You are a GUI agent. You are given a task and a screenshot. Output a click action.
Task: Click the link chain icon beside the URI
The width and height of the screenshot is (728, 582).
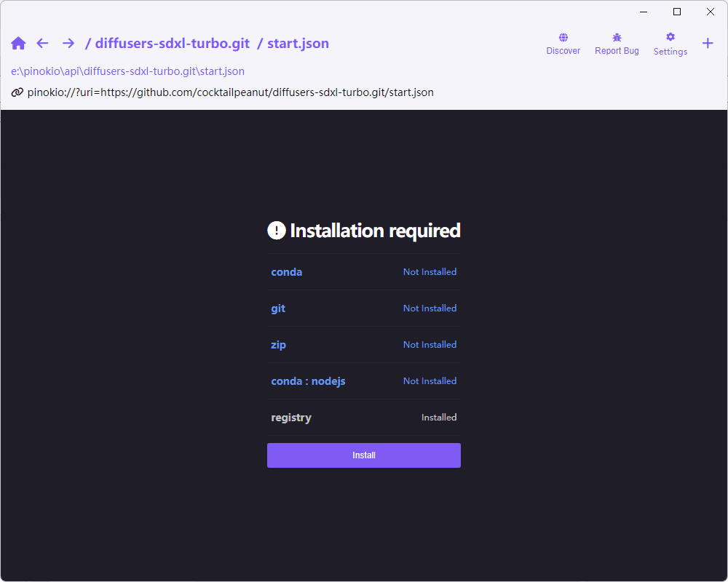pyautogui.click(x=17, y=92)
